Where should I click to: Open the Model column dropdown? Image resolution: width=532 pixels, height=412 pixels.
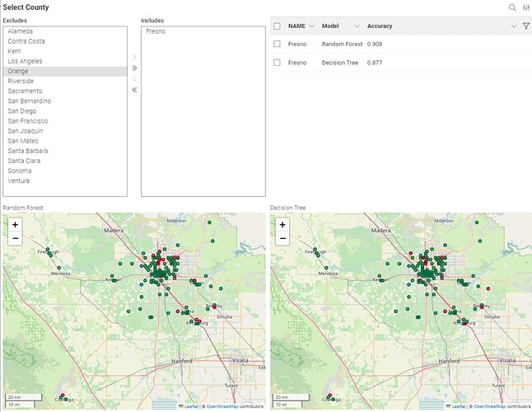pyautogui.click(x=357, y=26)
